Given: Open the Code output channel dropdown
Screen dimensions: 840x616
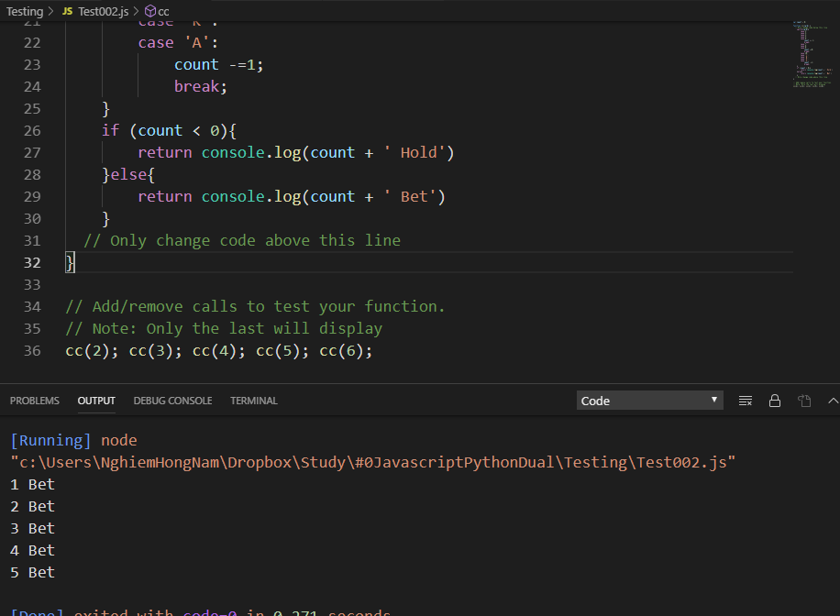Looking at the screenshot, I should (x=649, y=401).
